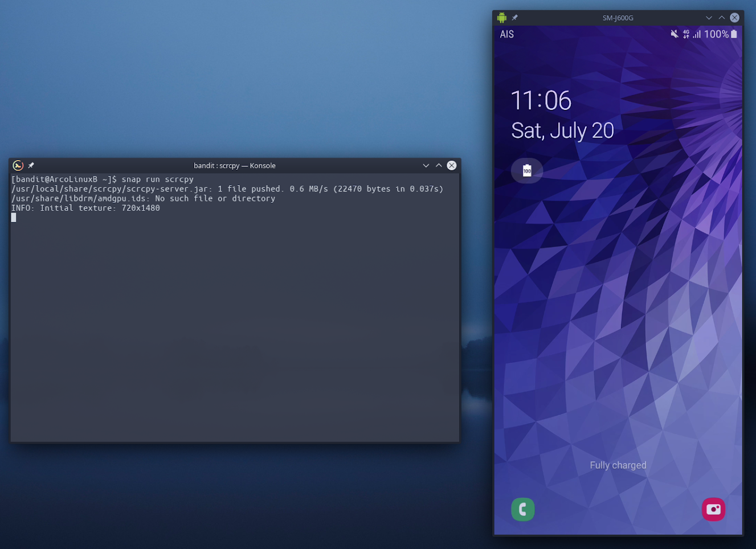756x549 pixels.
Task: Click the 11:06 clock on lock screen
Action: [541, 101]
